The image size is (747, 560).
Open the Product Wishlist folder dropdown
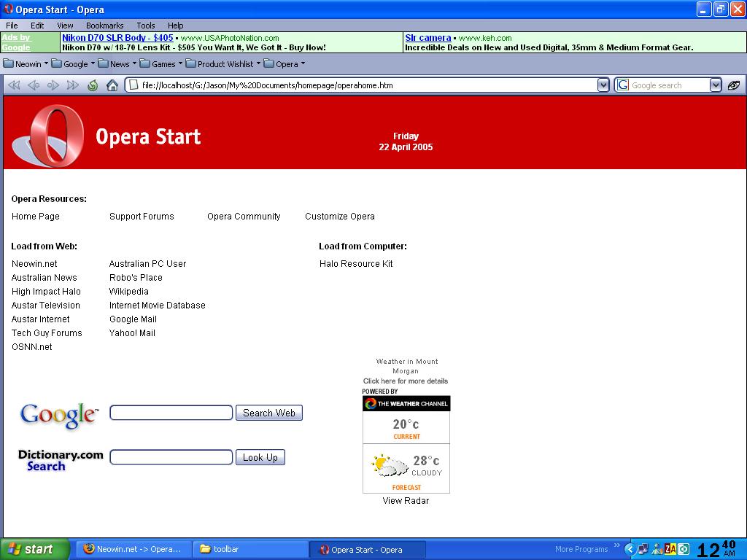[x=223, y=64]
